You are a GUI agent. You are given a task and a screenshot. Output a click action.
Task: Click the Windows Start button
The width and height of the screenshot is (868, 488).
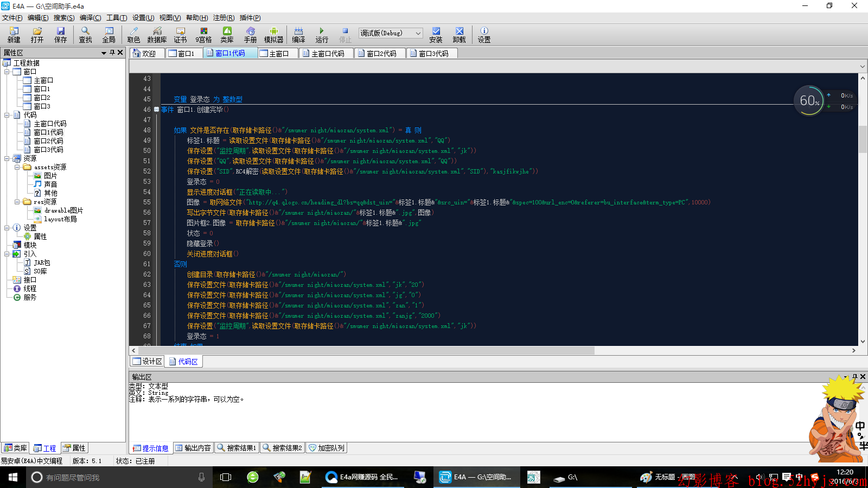point(13,477)
